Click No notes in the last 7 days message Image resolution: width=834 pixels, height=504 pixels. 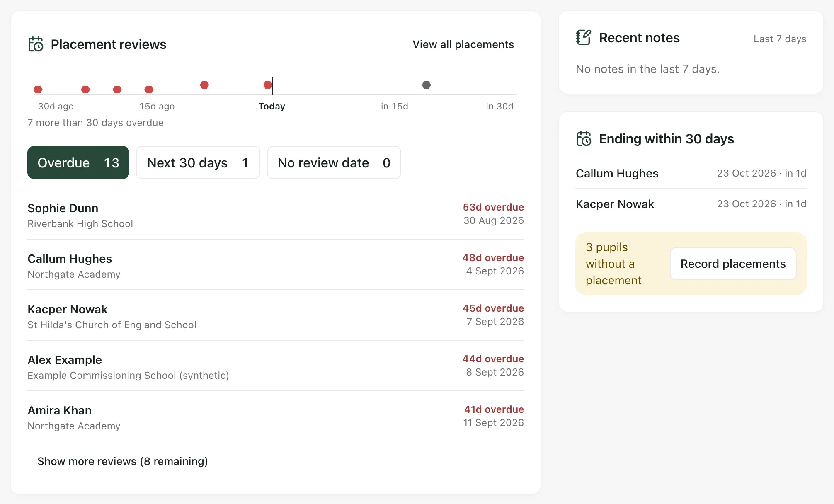(x=647, y=69)
